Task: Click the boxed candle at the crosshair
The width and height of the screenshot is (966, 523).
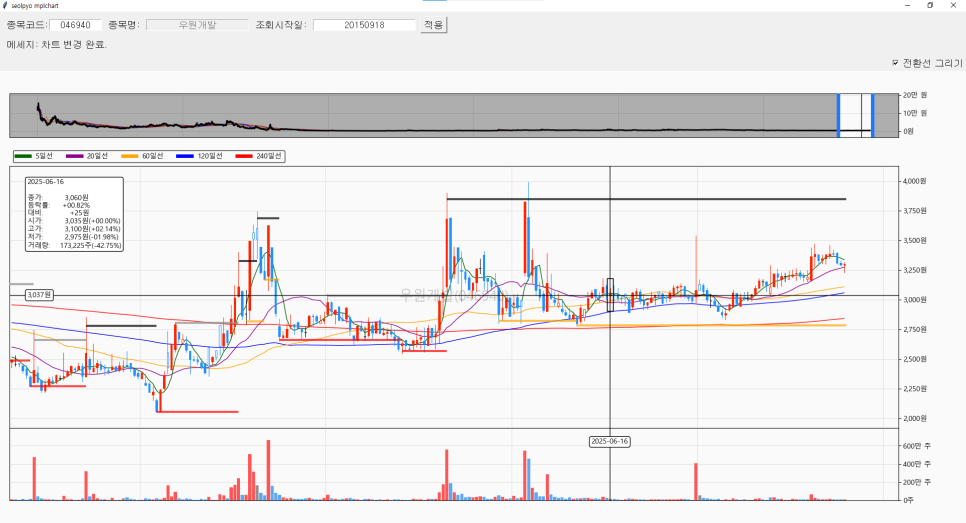Action: [611, 295]
